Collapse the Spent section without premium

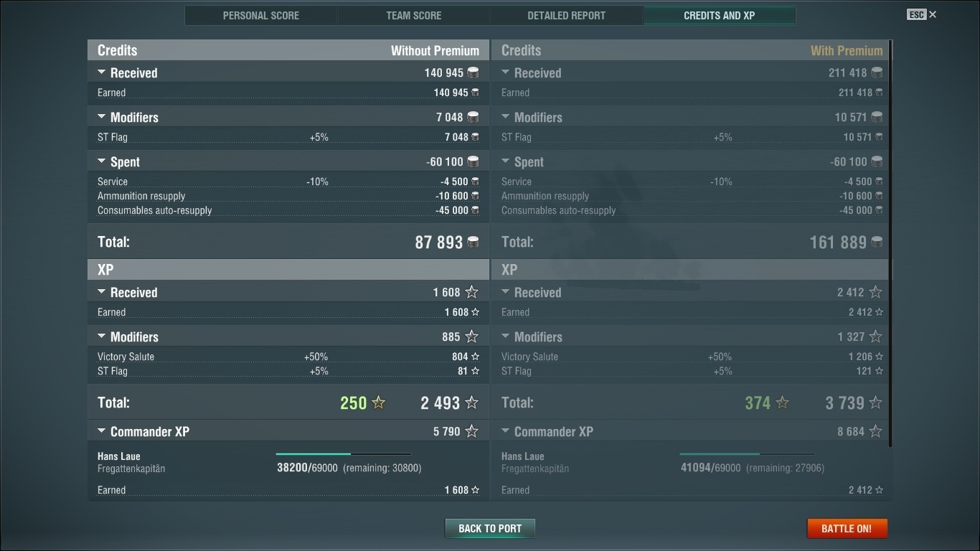102,161
